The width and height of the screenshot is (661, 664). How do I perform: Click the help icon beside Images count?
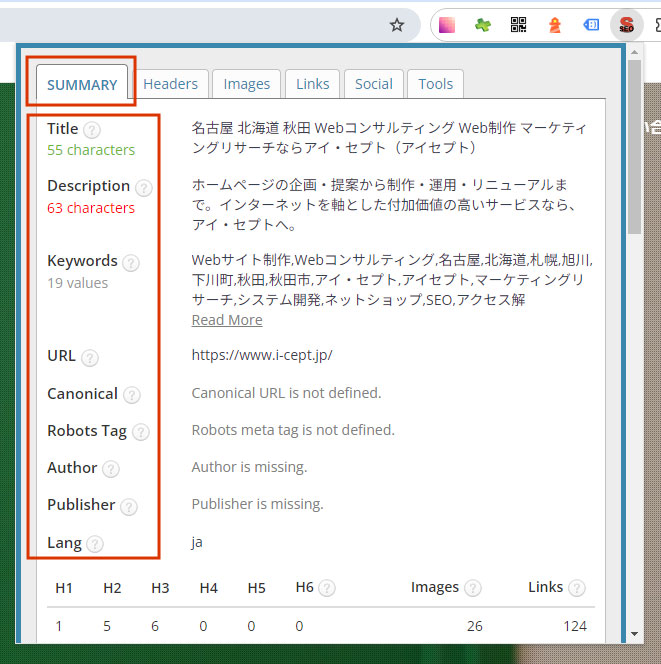[x=473, y=589]
